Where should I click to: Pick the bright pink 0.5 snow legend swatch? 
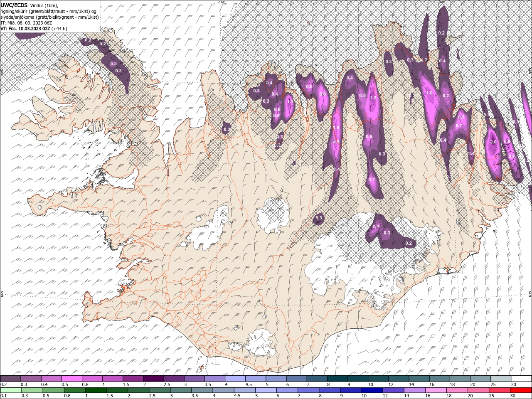pyautogui.click(x=72, y=379)
